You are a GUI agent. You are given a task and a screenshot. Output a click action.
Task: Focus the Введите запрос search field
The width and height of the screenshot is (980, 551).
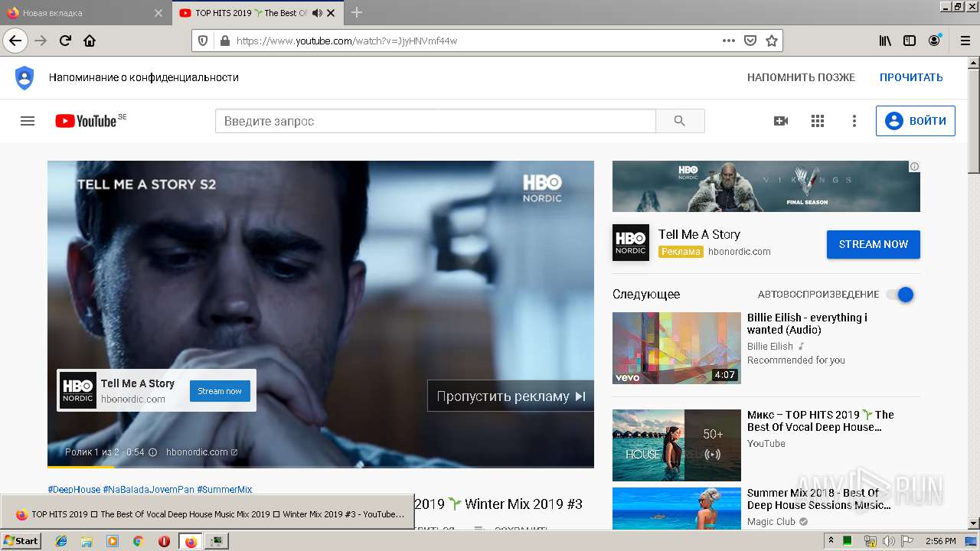click(x=436, y=121)
